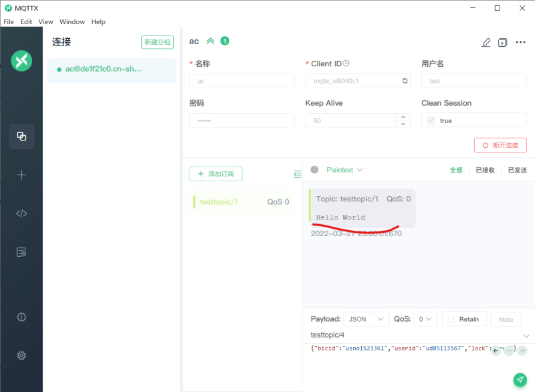This screenshot has width=535, height=392.
Task: Open the Window menu
Action: (x=72, y=22)
